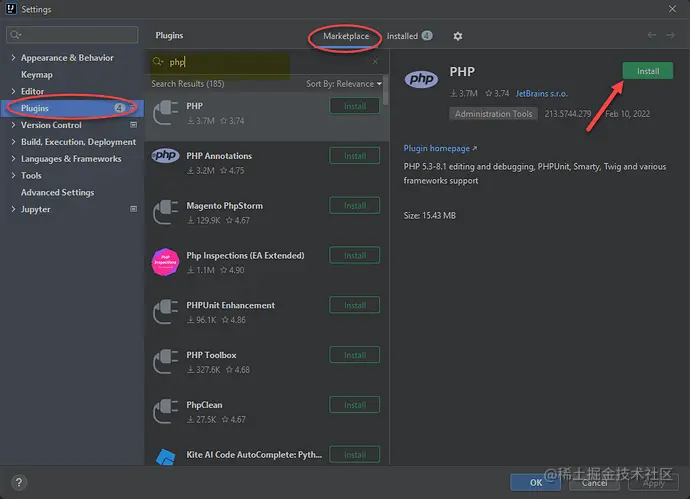This screenshot has width=690, height=499.
Task: Clear the plugin search with X icon
Action: tap(375, 62)
